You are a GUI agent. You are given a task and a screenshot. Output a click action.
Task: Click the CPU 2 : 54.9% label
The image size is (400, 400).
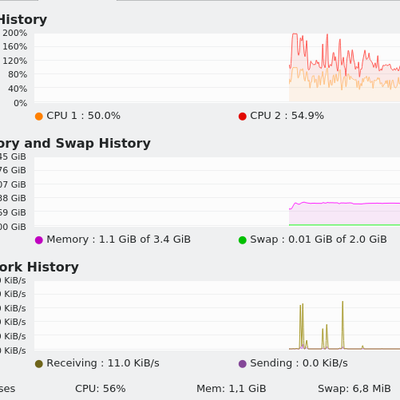click(x=287, y=116)
